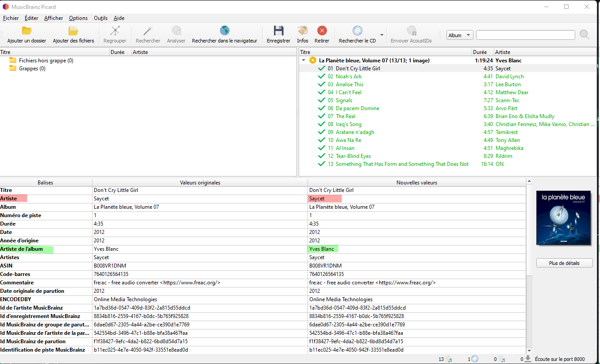Viewport: 600px width, 364px height.
Task: Open the Infos tag icon
Action: (303, 31)
